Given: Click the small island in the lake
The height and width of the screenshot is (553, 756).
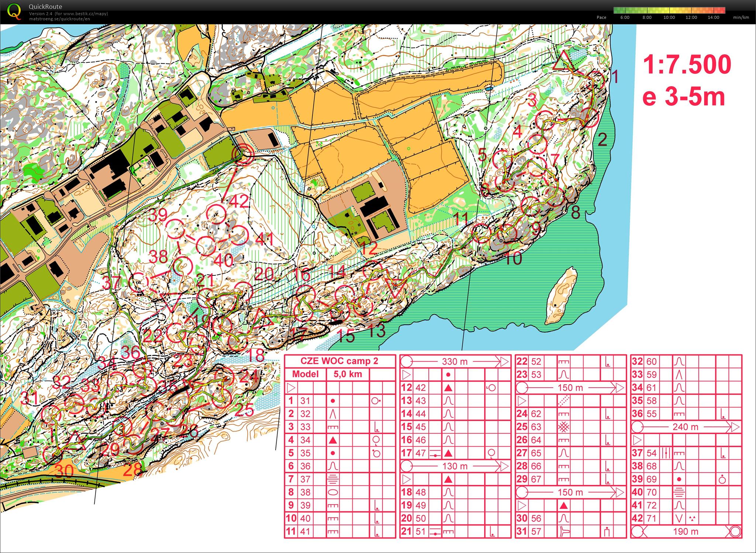Looking at the screenshot, I should [561, 296].
